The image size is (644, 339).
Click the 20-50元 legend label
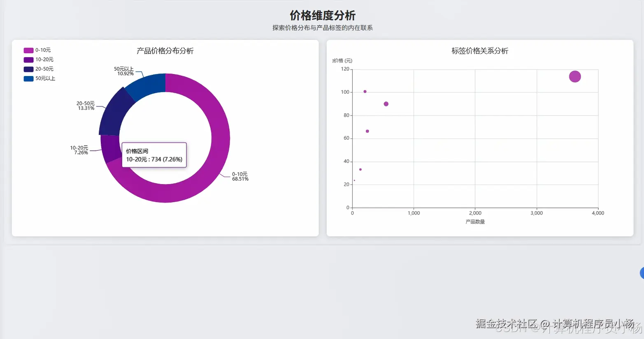(x=44, y=69)
